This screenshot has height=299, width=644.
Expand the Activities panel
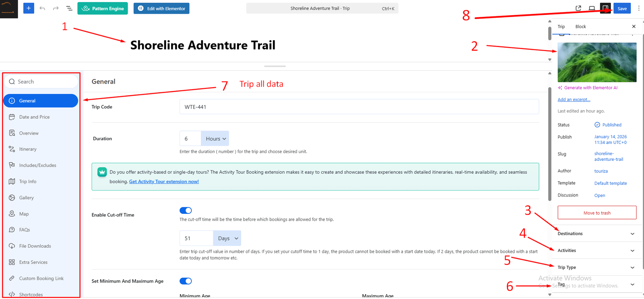pos(596,250)
